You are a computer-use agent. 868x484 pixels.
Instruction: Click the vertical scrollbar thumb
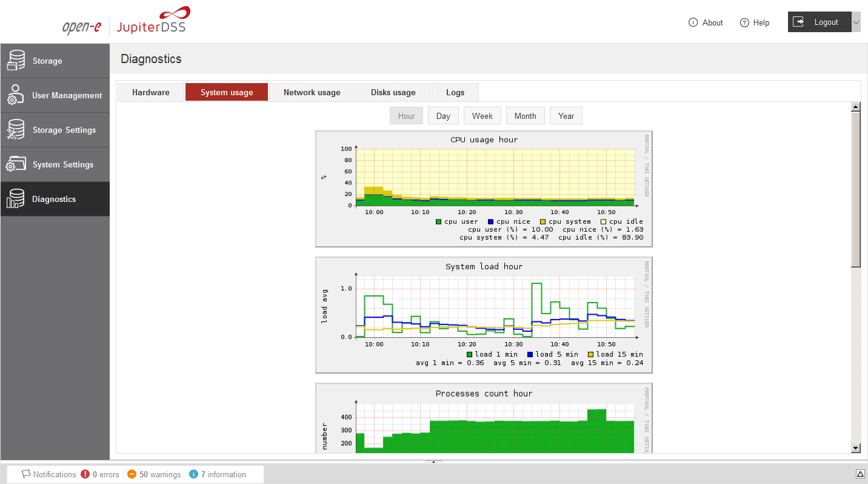[856, 189]
